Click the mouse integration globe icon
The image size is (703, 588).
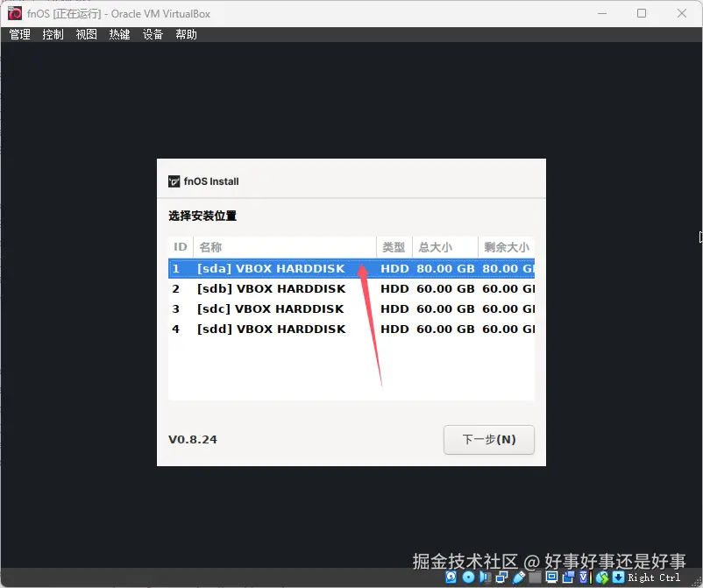[x=602, y=577]
